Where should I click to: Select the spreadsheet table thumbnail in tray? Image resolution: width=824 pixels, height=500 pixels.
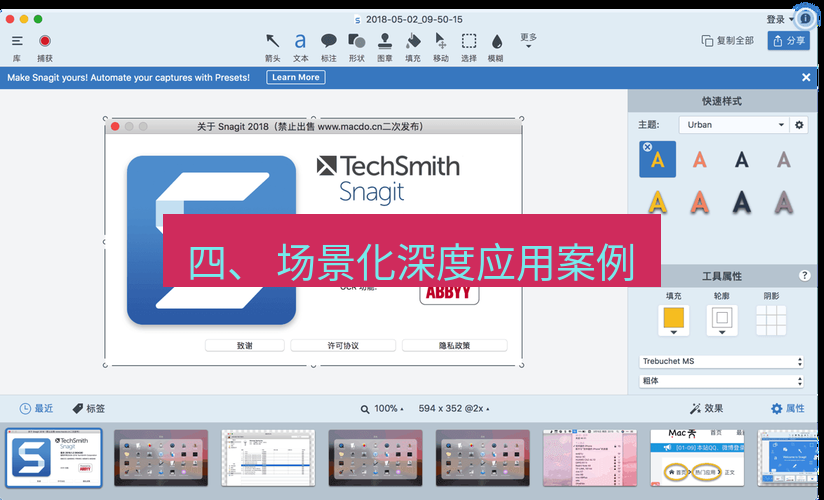(268, 458)
